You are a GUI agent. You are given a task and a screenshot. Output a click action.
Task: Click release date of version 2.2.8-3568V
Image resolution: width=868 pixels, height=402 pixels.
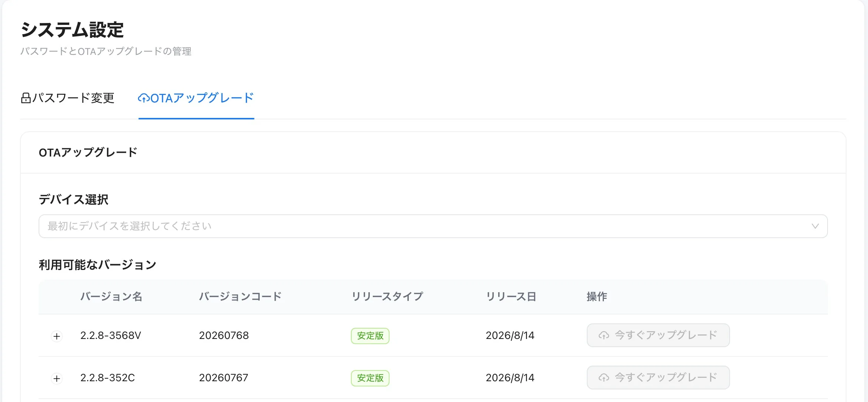point(510,336)
